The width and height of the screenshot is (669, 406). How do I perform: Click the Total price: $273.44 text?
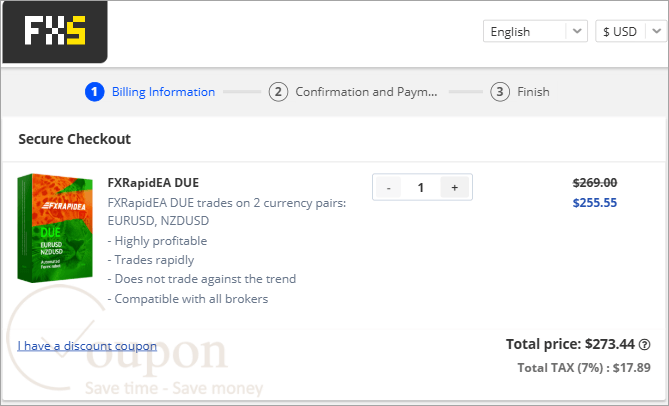tap(570, 344)
